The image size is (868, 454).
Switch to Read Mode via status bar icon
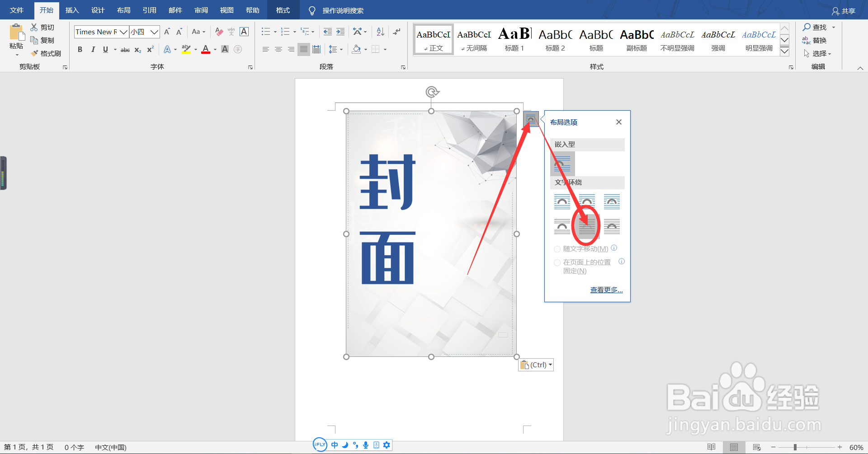(711, 447)
